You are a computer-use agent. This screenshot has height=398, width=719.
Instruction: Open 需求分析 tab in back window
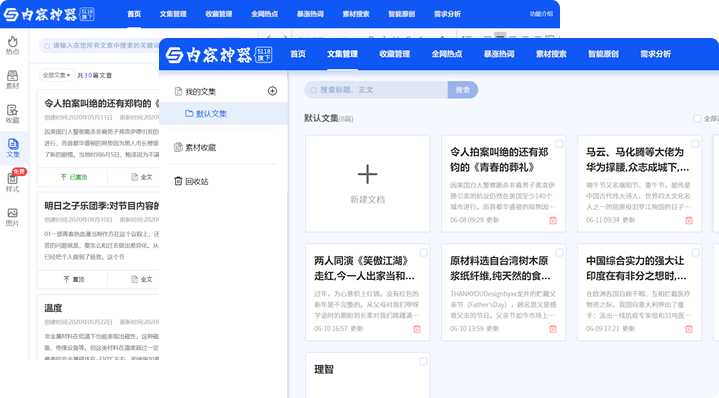[448, 14]
